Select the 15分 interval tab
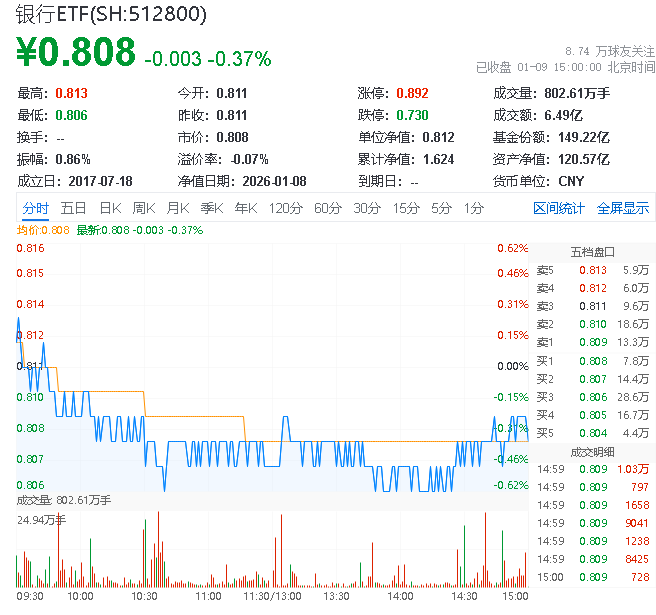656x615 pixels. click(x=405, y=208)
